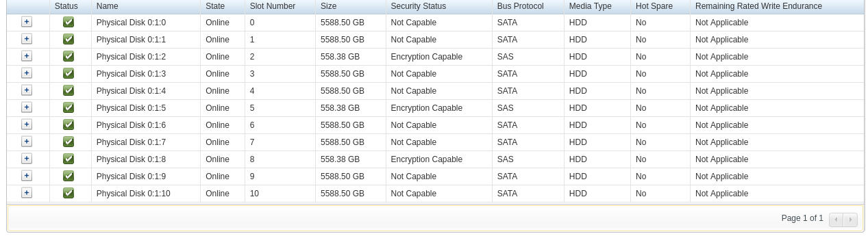868x249 pixels.
Task: Click HDD media type of Disk 0:1:7
Action: (578, 142)
